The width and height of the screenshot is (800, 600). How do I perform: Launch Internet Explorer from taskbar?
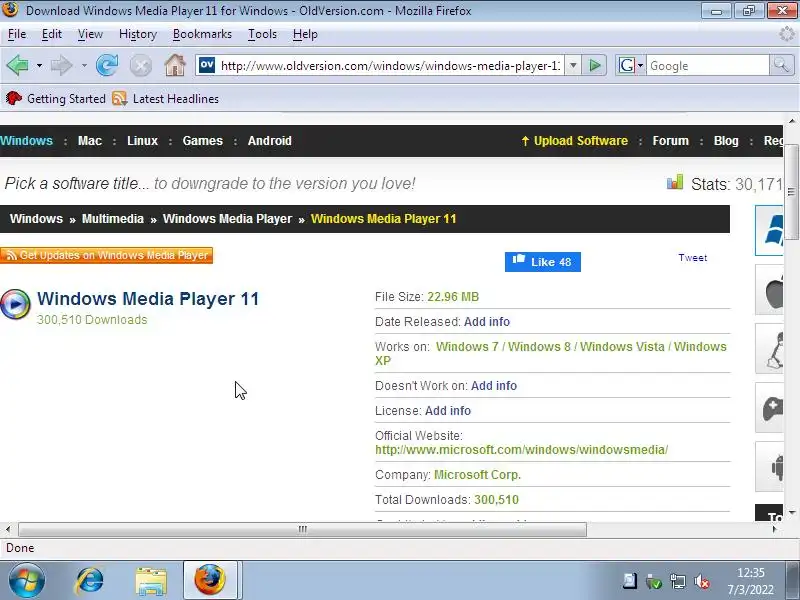tap(90, 581)
